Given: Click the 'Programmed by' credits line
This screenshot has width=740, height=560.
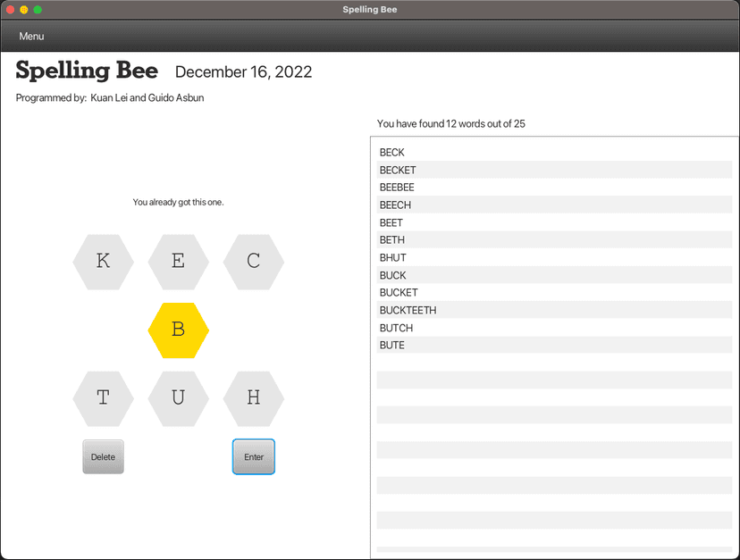Looking at the screenshot, I should coord(110,97).
